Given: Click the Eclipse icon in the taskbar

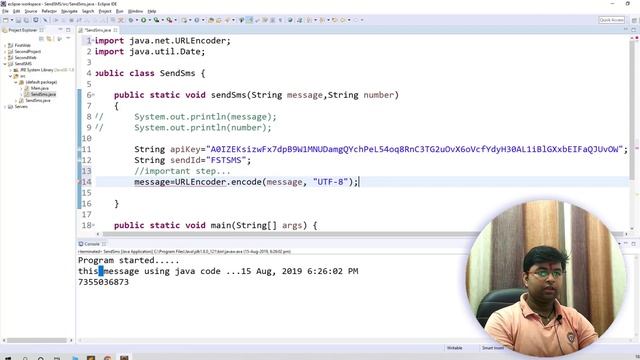Looking at the screenshot, I should (x=124, y=358).
